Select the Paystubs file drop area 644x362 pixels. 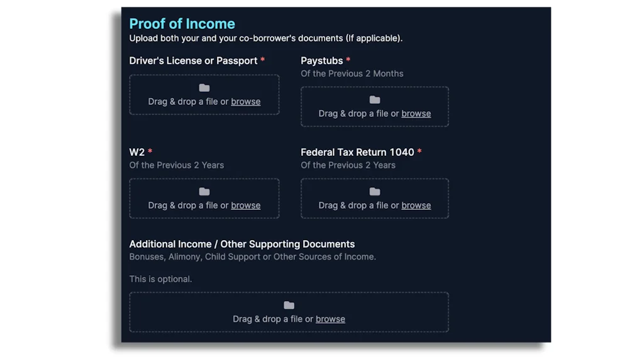click(374, 107)
